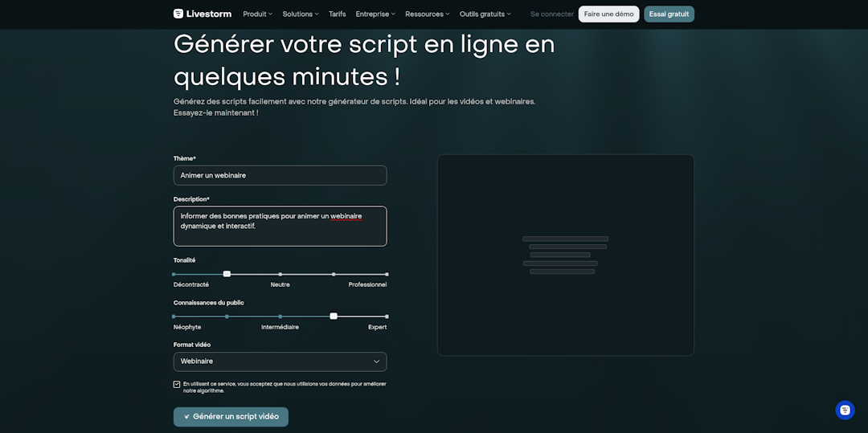Click the Connaissances du public slider handle
The width and height of the screenshot is (868, 433).
[334, 317]
